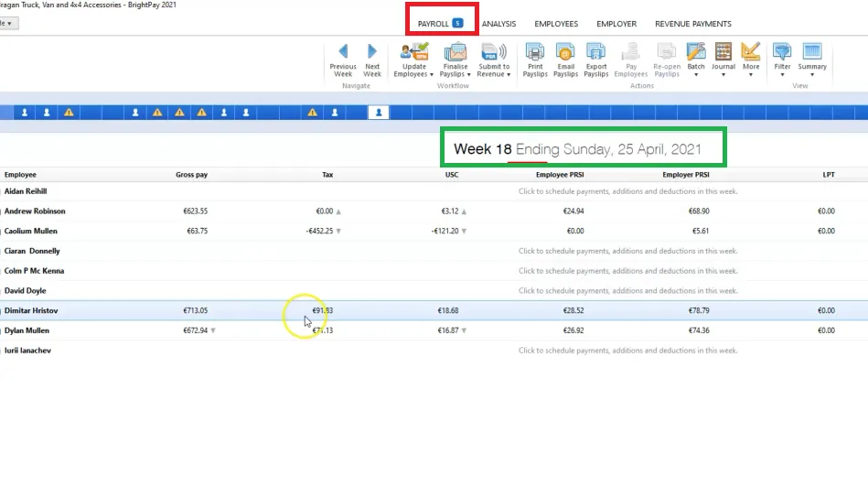Image resolution: width=868 pixels, height=487 pixels.
Task: Select the highlighted week marker in the blue timeline
Action: (x=379, y=113)
